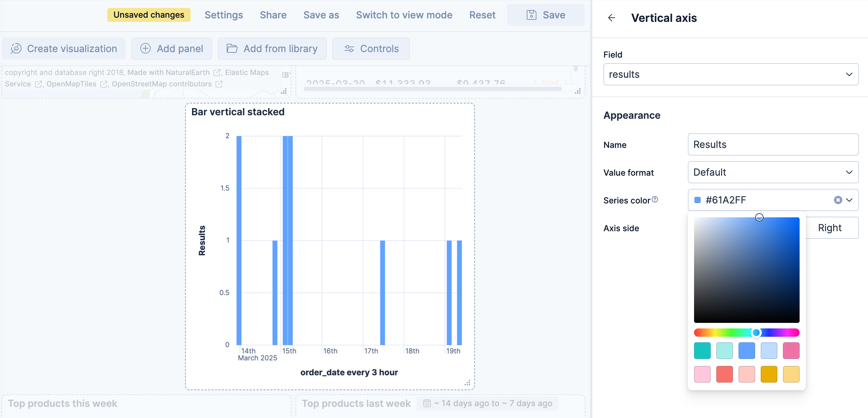This screenshot has width=868, height=418.
Task: Click the back arrow on Vertical axis panel
Action: pyautogui.click(x=611, y=18)
